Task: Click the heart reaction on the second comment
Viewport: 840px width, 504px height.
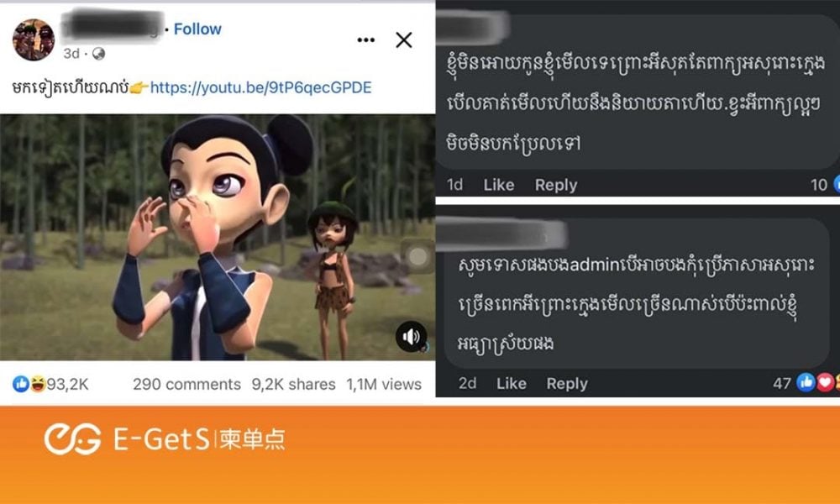Action: (826, 382)
